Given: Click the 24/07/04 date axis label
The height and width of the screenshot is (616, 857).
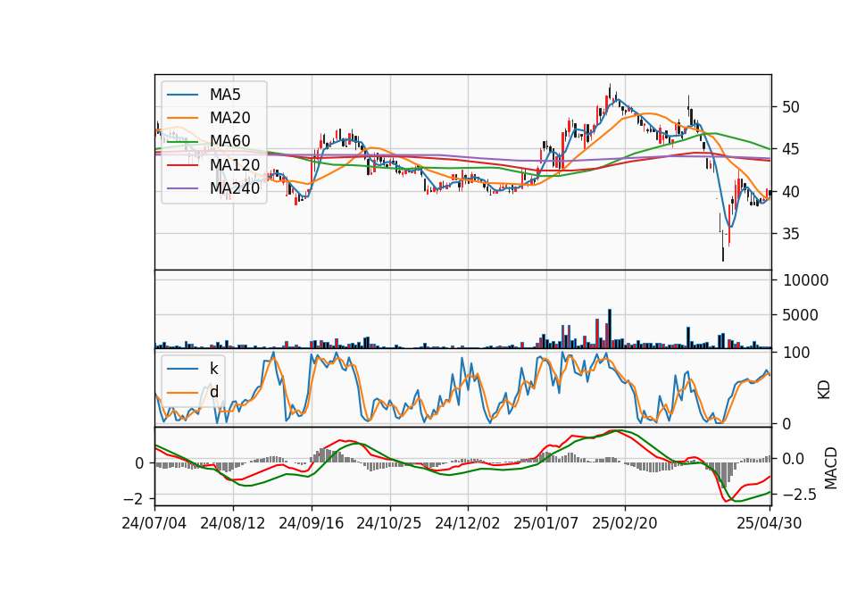Looking at the screenshot, I should click(x=154, y=523).
